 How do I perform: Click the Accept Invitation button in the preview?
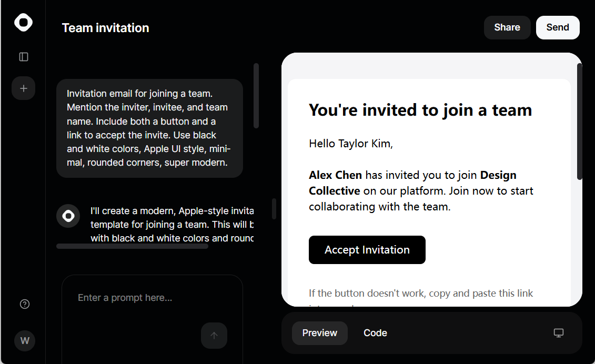click(x=367, y=250)
